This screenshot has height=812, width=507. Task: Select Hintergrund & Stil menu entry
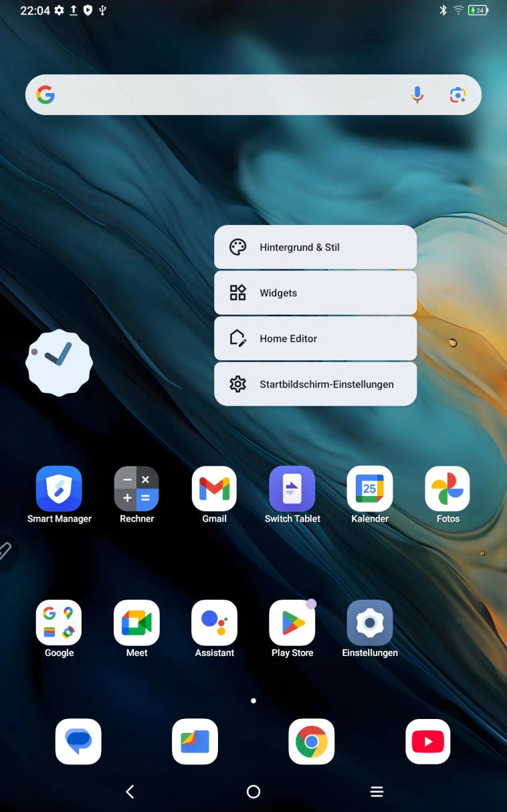point(315,248)
